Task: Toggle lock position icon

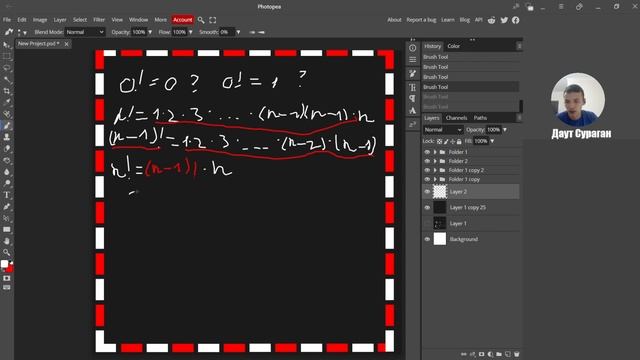Action: tap(453, 141)
